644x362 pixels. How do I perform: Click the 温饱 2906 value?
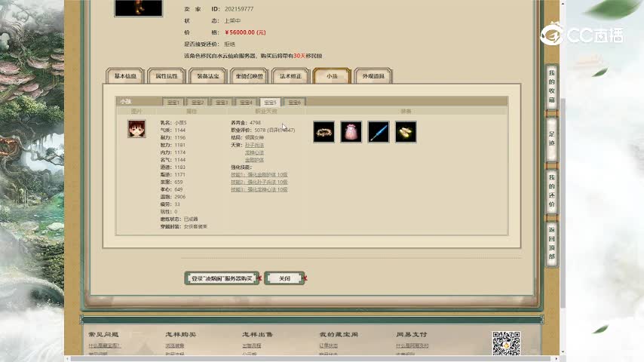click(x=180, y=197)
